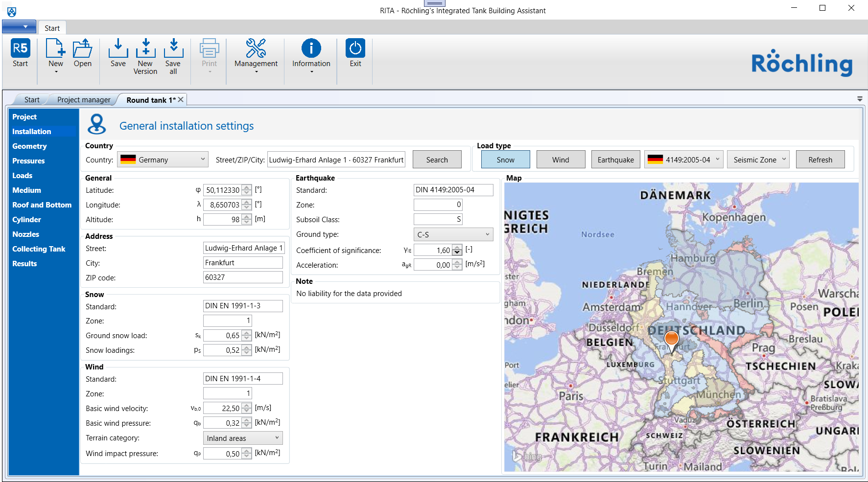868x482 pixels.
Task: Click the Refresh map button
Action: pos(821,160)
